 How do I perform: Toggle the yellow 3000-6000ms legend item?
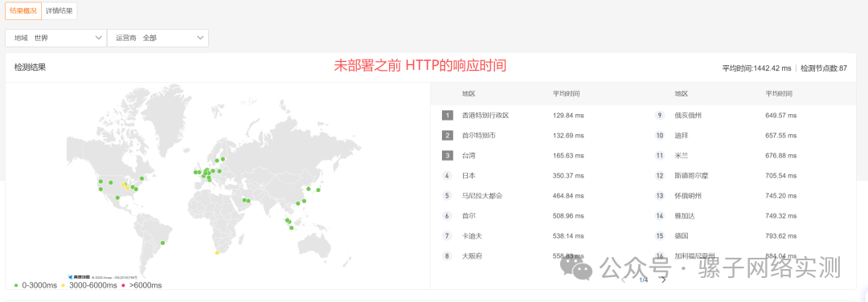click(88, 285)
